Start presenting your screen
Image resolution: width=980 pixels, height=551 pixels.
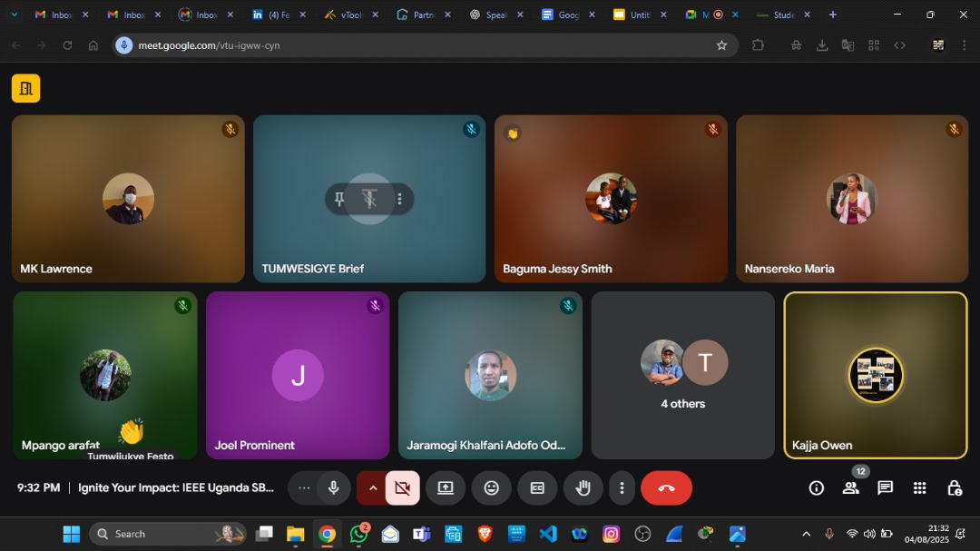446,488
